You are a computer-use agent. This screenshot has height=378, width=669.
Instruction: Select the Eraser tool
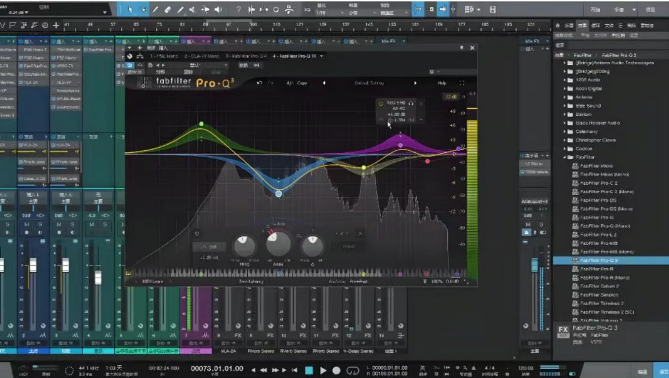click(x=168, y=9)
